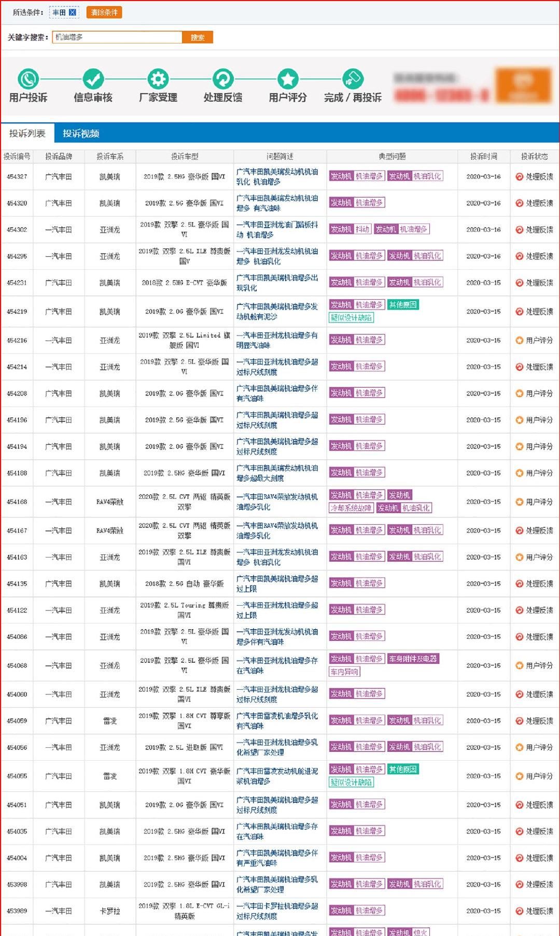Screen dimensions: 560x936
Task: Remove the 丰田 filter with its X icon
Action: point(73,12)
